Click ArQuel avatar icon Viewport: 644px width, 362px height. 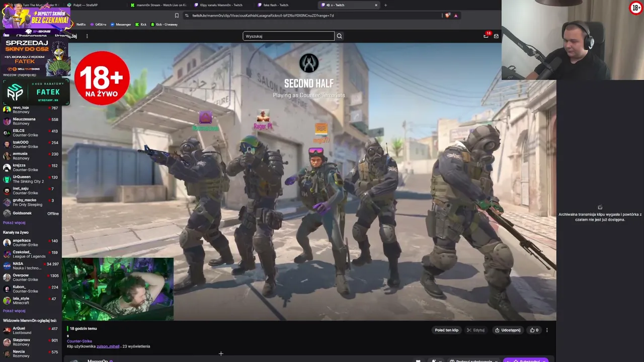7,331
